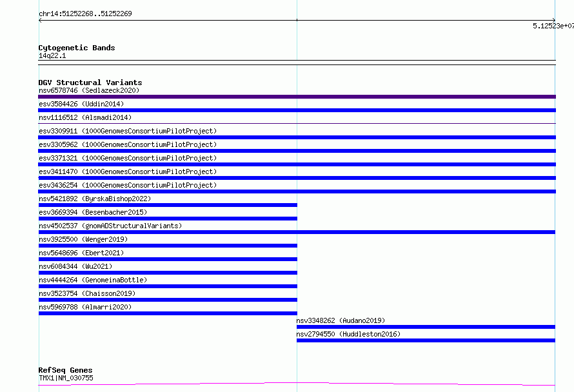This screenshot has height=392, width=574.
Task: Open variant nsv5421892 (ByrskaBishop2022) label
Action: 95,199
